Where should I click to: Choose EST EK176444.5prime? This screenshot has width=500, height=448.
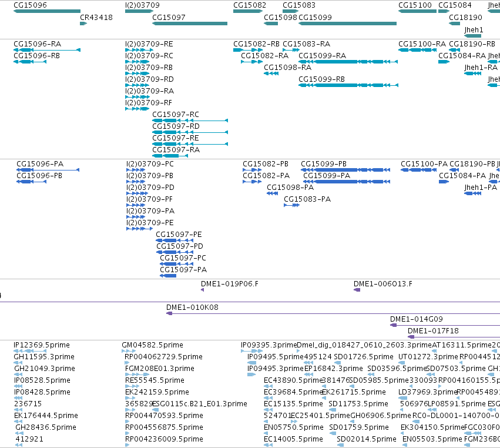point(46,416)
